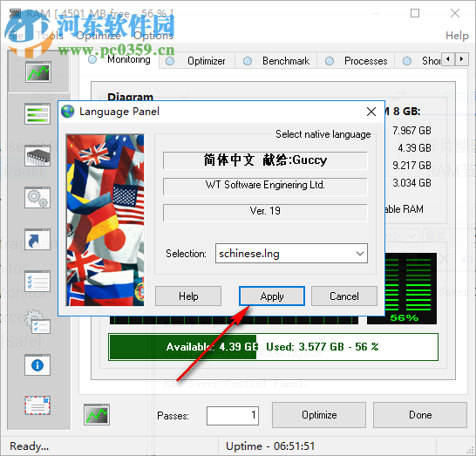
Task: Open the Tools menu
Action: point(50,36)
